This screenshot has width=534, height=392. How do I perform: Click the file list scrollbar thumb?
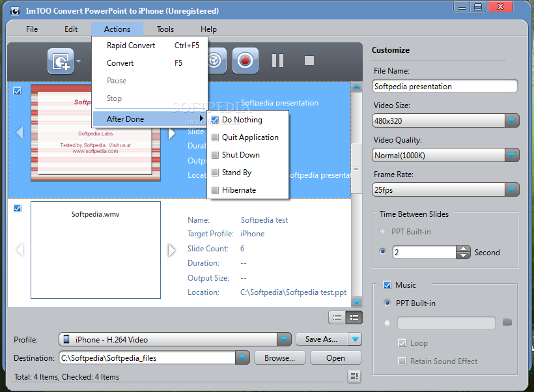[x=356, y=169]
